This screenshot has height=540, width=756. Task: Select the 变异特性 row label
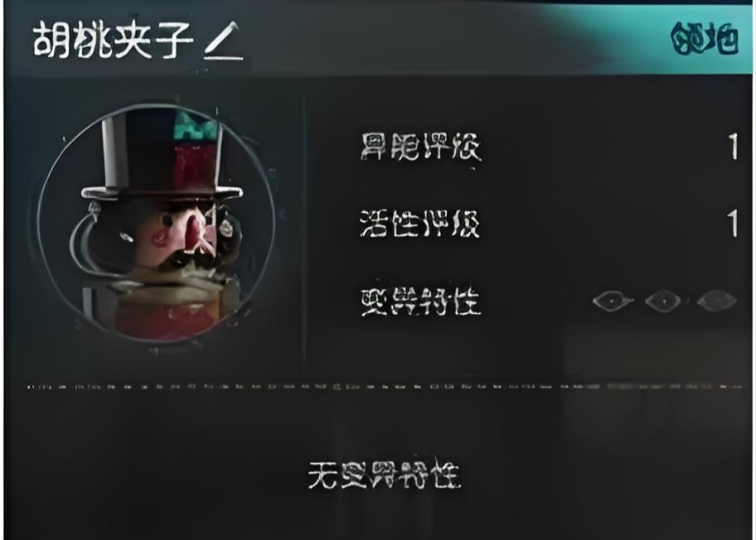pos(420,301)
